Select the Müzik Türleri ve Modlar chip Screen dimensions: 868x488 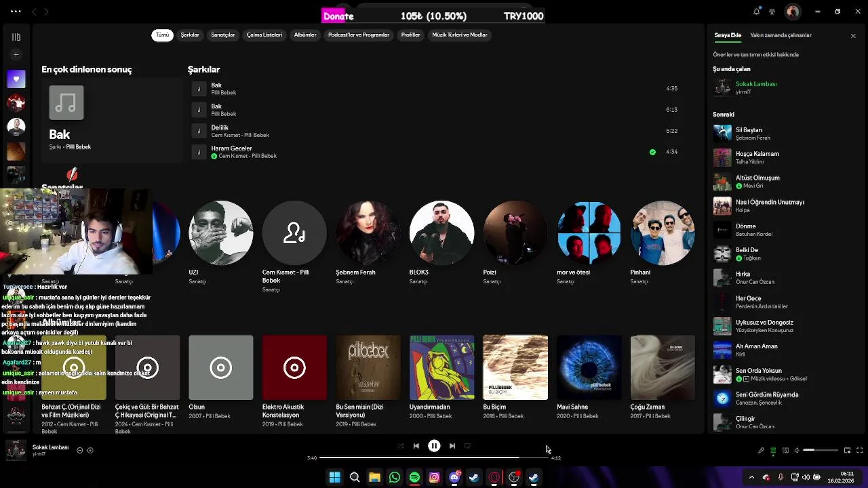pyautogui.click(x=460, y=35)
